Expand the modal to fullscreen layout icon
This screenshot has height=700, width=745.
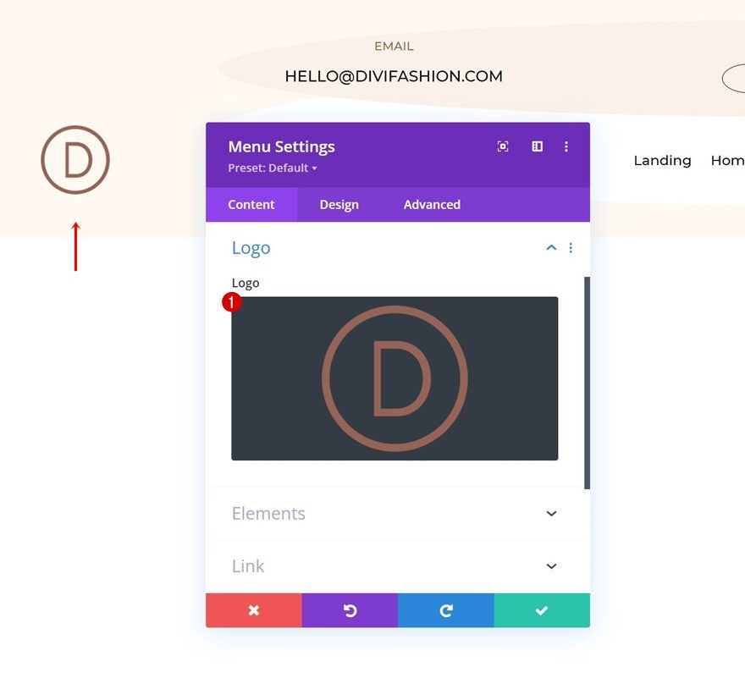point(537,146)
